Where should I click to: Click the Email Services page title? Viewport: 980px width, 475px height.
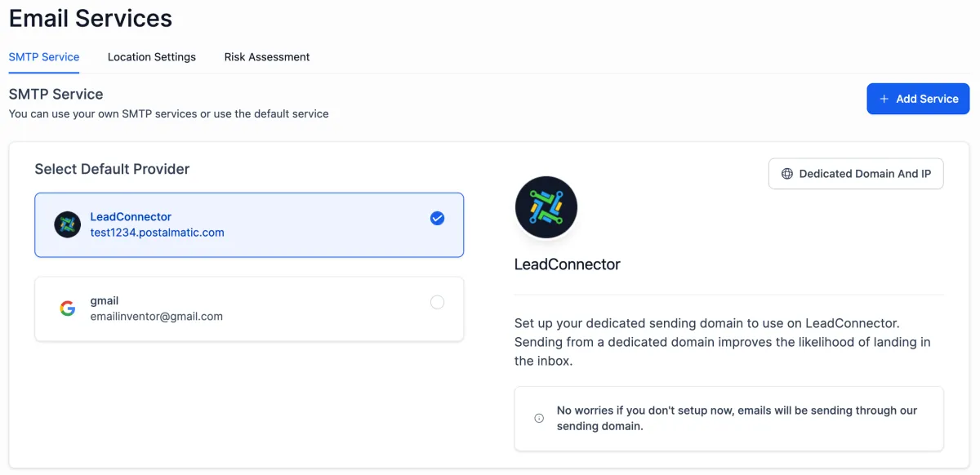tap(91, 19)
